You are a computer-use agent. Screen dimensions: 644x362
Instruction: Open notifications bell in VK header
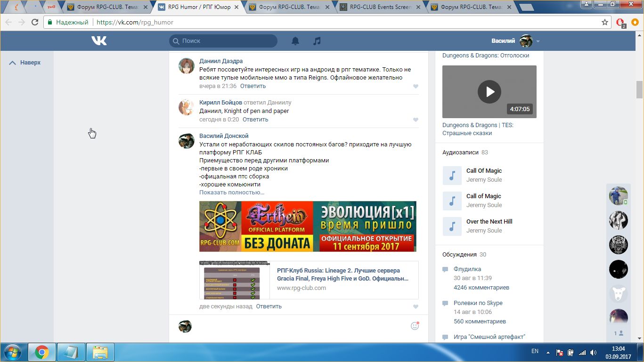[x=295, y=41]
